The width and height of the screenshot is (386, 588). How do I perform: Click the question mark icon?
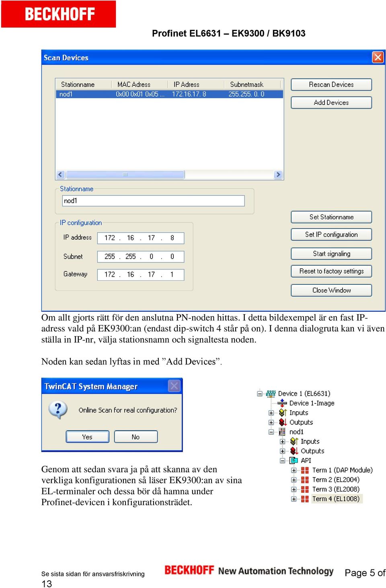[x=58, y=410]
